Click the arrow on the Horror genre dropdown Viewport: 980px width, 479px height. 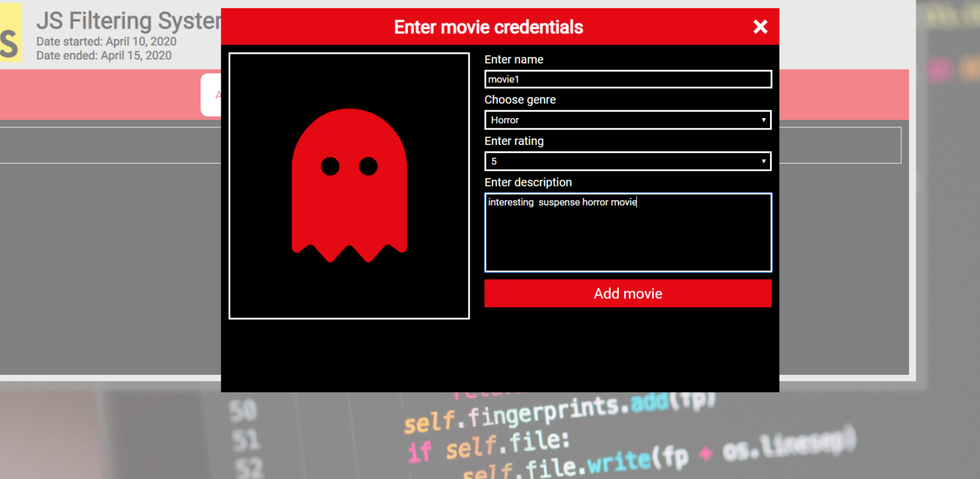pyautogui.click(x=763, y=120)
